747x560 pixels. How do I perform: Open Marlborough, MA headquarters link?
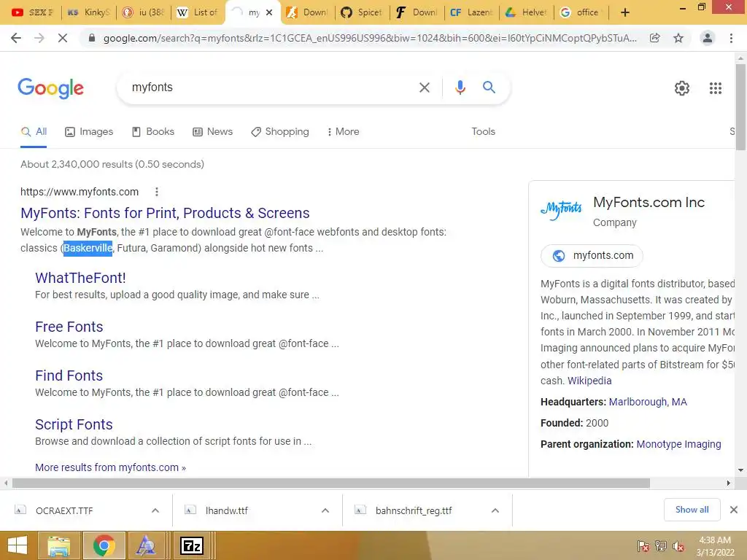coord(648,402)
